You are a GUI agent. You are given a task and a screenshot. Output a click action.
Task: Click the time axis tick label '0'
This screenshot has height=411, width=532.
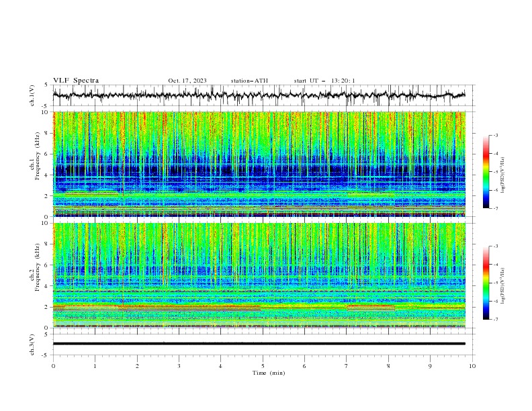(x=53, y=366)
